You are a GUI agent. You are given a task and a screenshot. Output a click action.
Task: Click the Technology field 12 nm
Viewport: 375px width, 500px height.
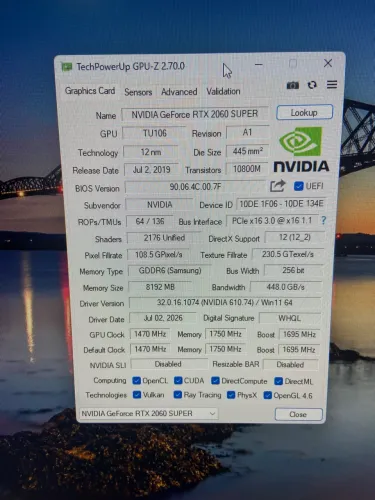[151, 152]
